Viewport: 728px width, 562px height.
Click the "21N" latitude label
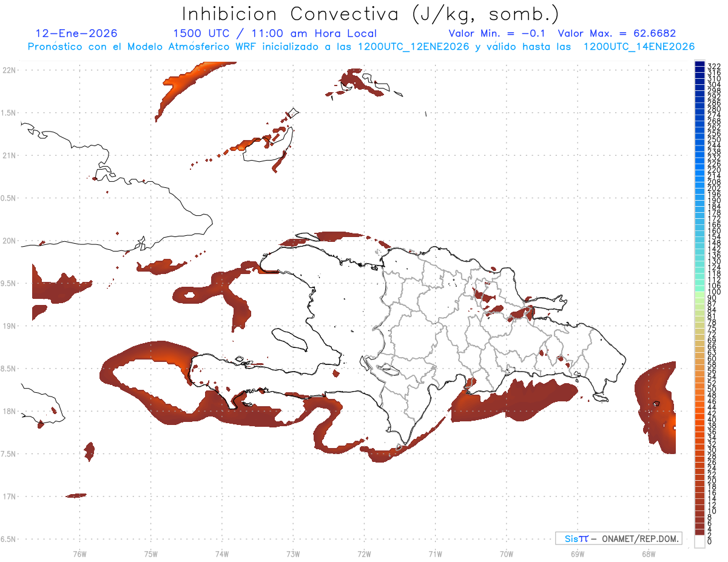coord(8,156)
